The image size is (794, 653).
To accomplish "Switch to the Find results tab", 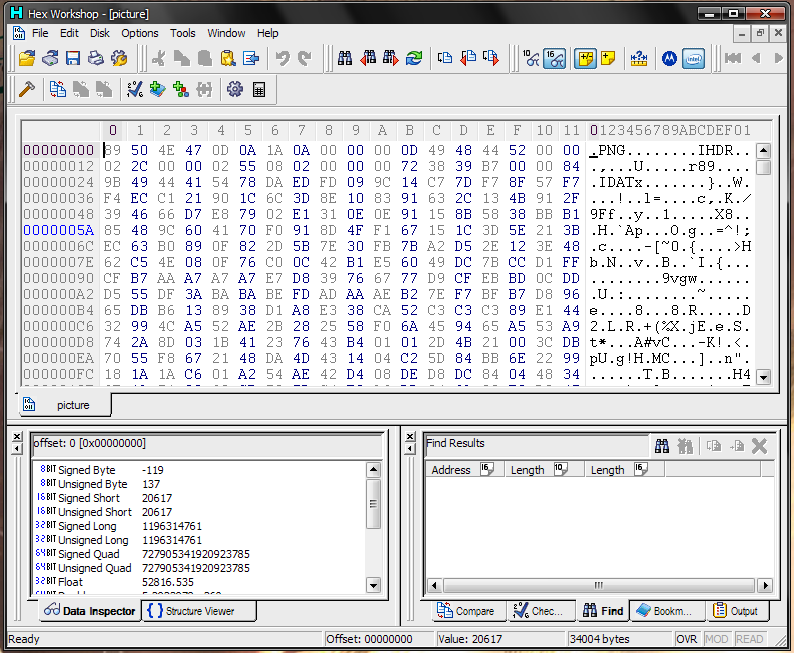I will click(603, 611).
